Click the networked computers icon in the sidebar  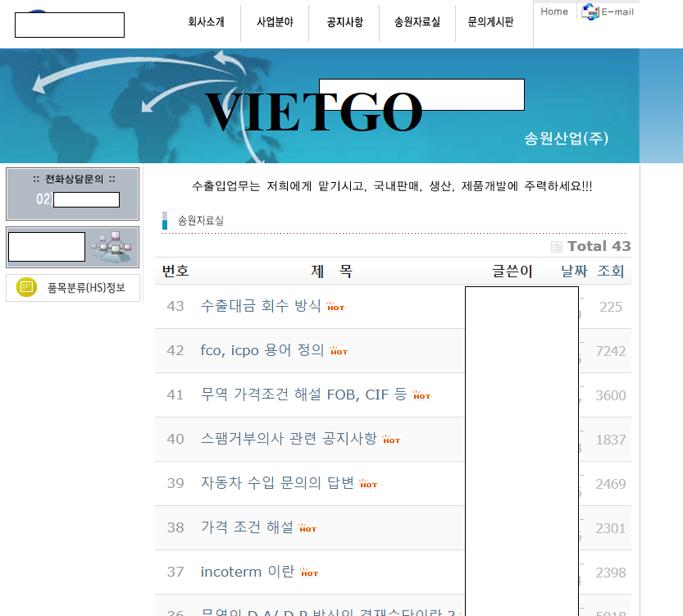(x=110, y=246)
